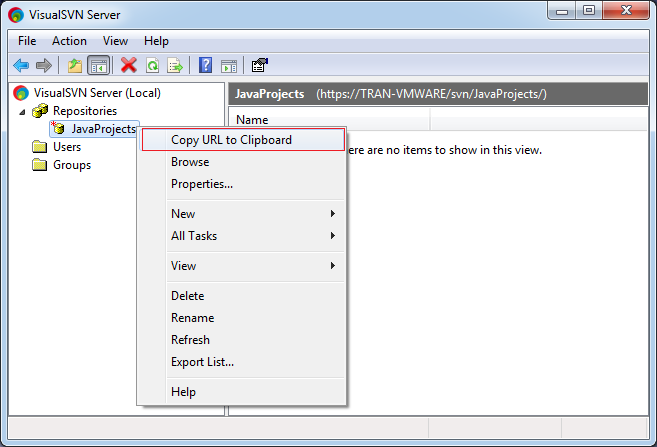Click the Export List toolbar icon
The image size is (657, 447).
pos(175,65)
